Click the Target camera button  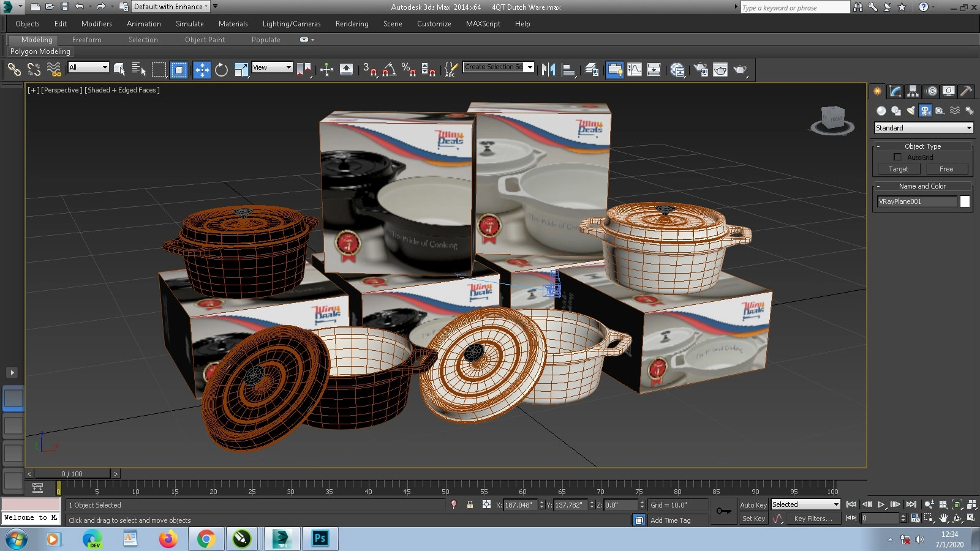[x=899, y=169]
